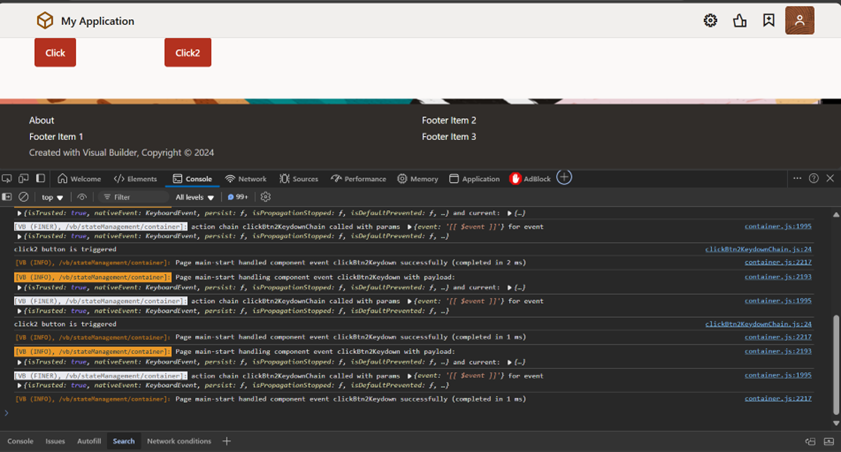Image resolution: width=841 pixels, height=452 pixels.
Task: Click the live expression eye icon
Action: pyautogui.click(x=82, y=197)
